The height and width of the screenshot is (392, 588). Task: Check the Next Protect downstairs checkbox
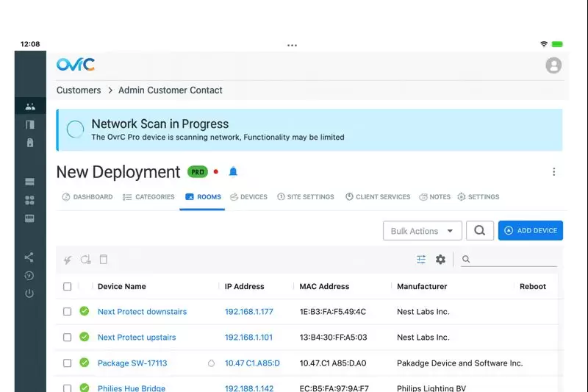[68, 312]
